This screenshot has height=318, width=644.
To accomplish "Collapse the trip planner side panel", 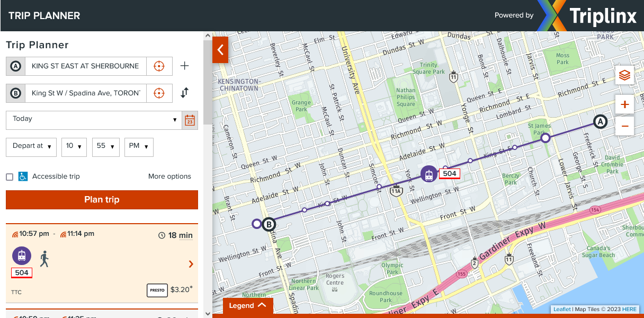I will 220,50.
